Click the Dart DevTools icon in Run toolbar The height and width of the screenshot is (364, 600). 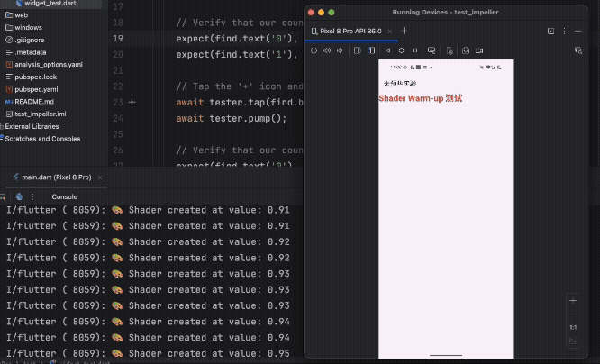(19, 196)
